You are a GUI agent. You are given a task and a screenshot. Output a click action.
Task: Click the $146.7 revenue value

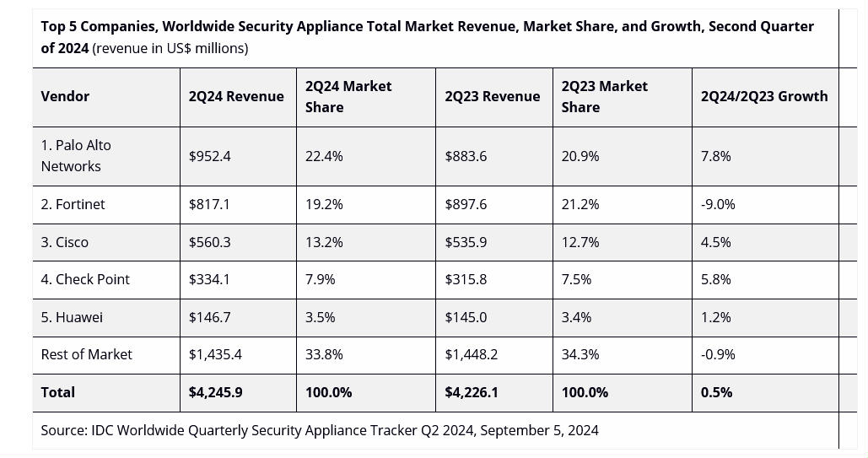pyautogui.click(x=209, y=317)
